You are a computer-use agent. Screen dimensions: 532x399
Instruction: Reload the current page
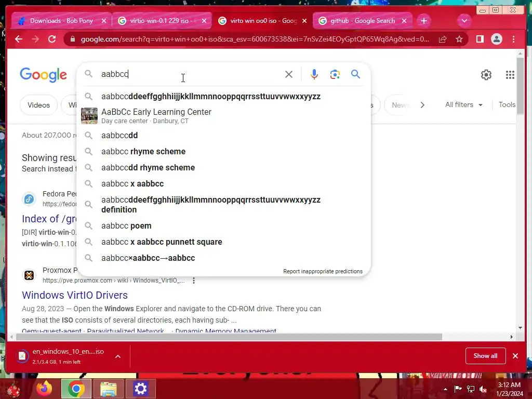pos(52,39)
